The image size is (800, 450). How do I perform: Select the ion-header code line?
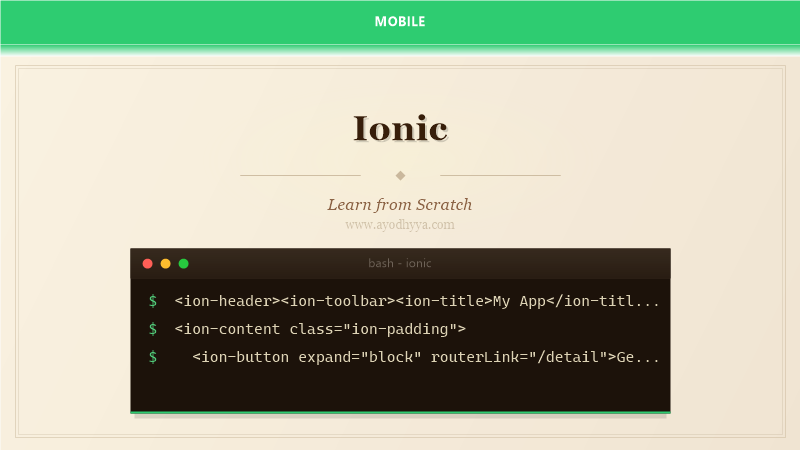click(417, 301)
